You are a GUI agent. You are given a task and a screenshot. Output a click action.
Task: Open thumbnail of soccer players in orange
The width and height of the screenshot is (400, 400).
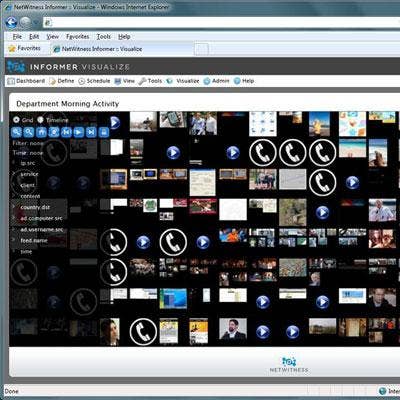[x=233, y=235]
